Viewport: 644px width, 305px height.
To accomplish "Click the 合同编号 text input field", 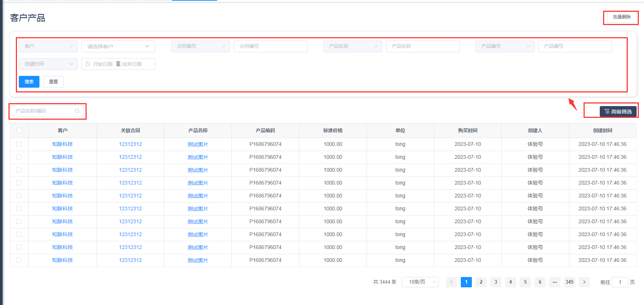I will pyautogui.click(x=270, y=46).
